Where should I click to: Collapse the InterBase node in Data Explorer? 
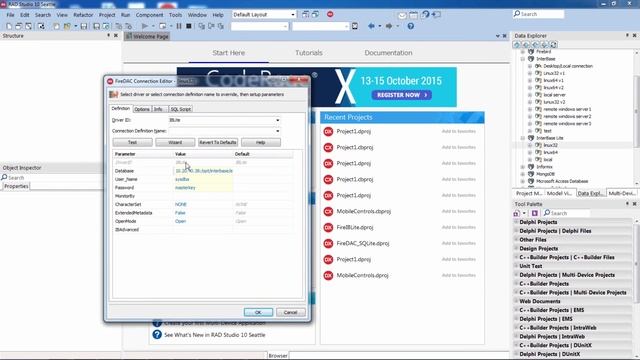click(x=523, y=59)
